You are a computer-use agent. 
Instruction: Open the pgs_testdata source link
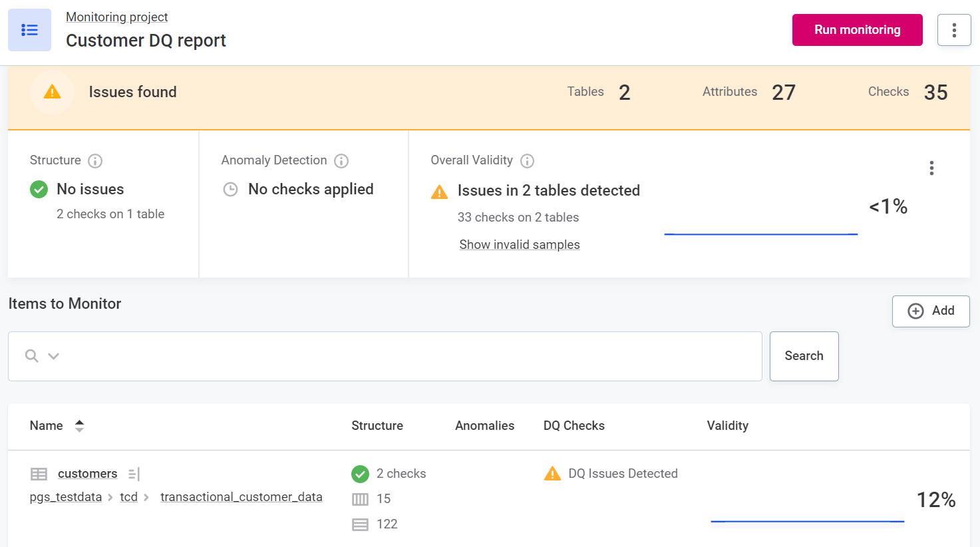click(65, 497)
